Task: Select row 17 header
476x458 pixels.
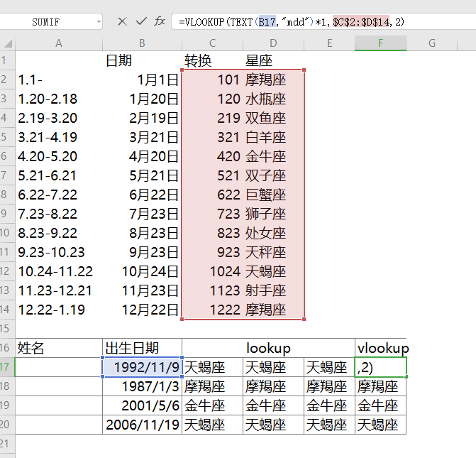Action: [x=7, y=367]
